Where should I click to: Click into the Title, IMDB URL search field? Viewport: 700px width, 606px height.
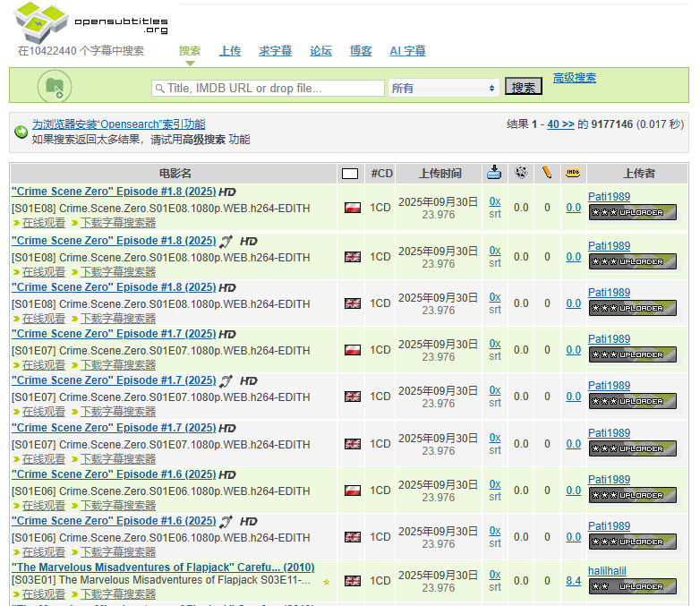pyautogui.click(x=269, y=88)
